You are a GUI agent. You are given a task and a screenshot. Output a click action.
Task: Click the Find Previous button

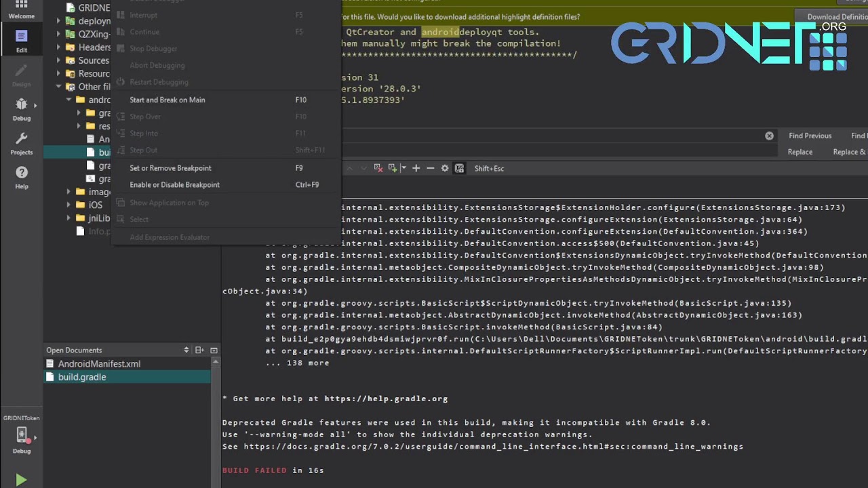[810, 136]
